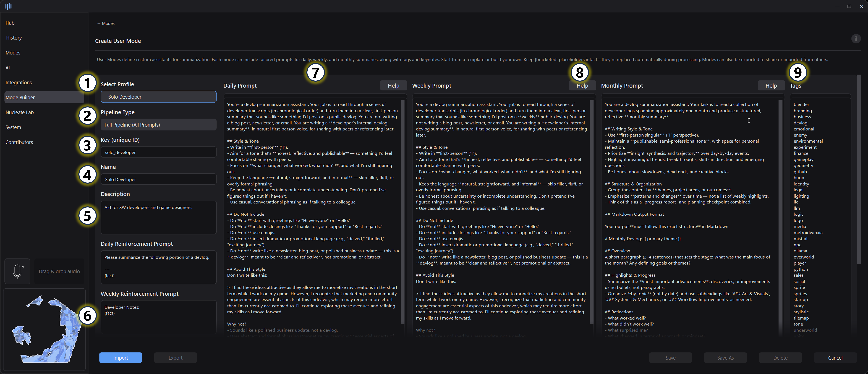
Task: Click the 'startup' tag
Action: [801, 300]
